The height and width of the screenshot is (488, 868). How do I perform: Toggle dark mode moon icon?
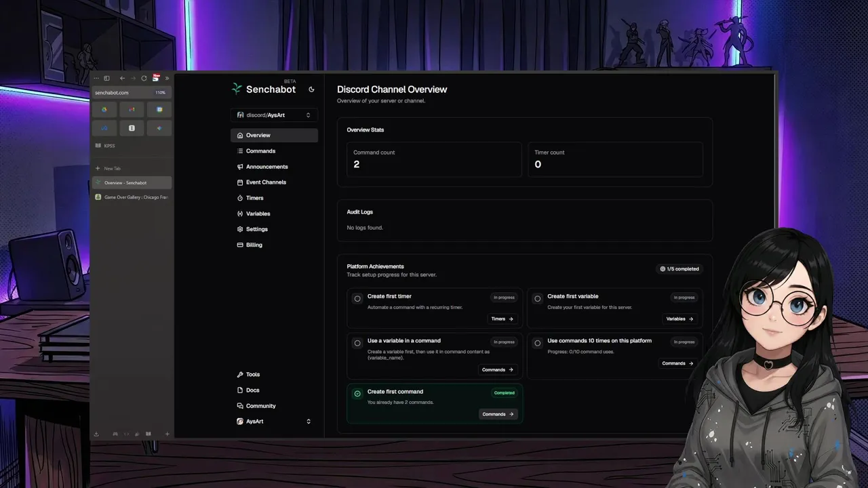[311, 89]
